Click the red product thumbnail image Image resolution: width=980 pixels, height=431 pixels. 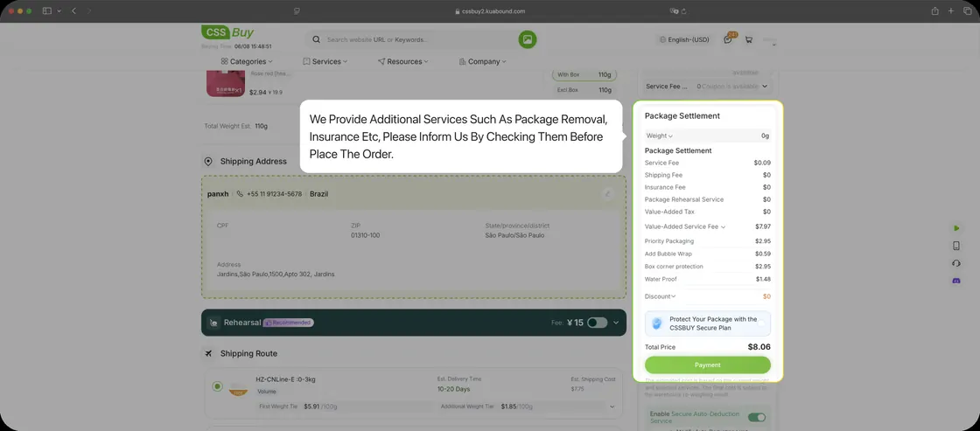click(x=226, y=84)
